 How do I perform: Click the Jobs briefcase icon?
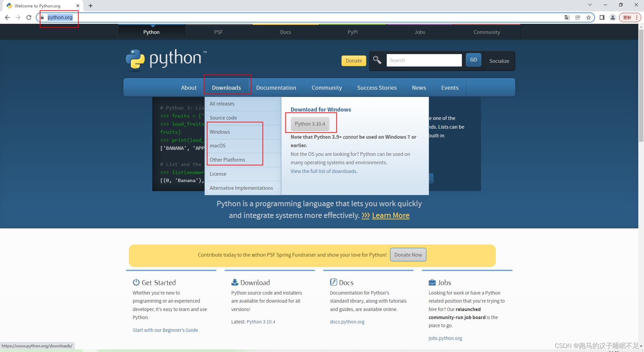click(x=432, y=282)
